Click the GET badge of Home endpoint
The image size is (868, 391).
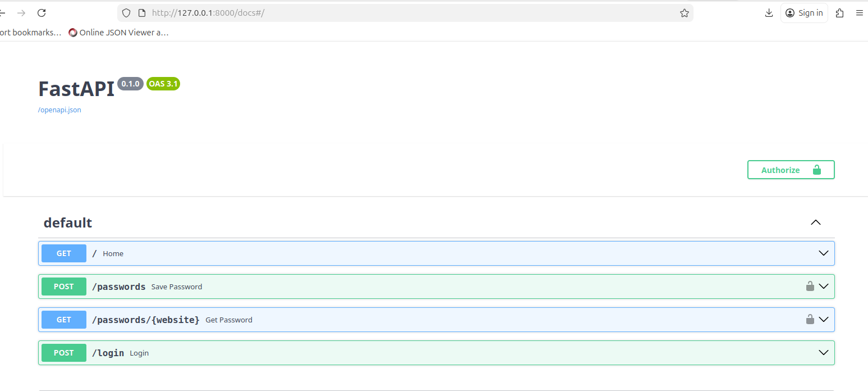(x=64, y=253)
